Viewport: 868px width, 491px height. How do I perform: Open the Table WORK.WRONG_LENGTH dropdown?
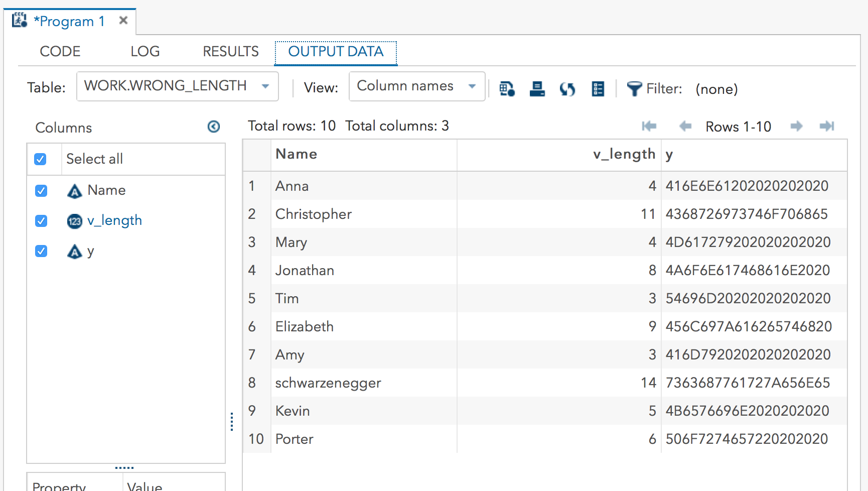coord(177,86)
